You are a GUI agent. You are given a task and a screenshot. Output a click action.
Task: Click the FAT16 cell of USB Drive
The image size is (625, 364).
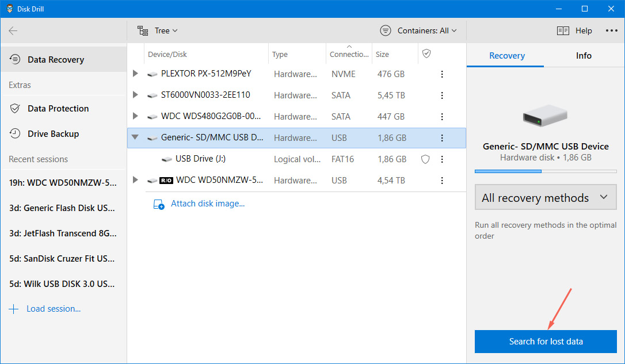pyautogui.click(x=342, y=159)
